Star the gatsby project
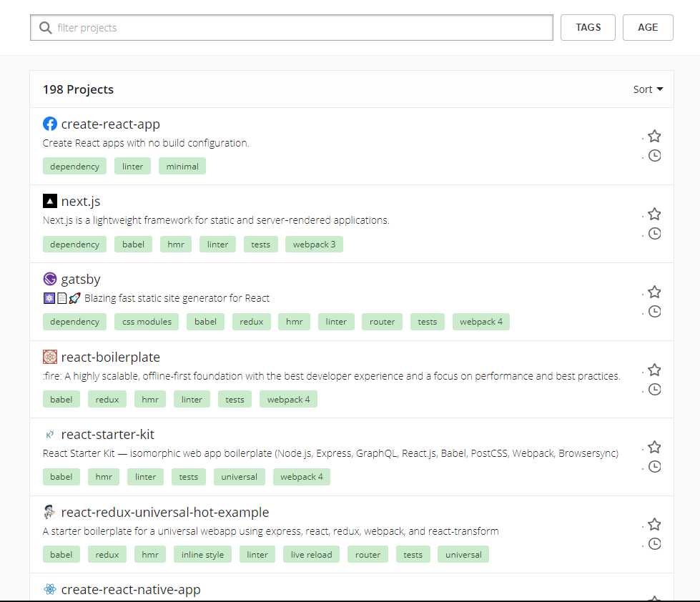Image resolution: width=700 pixels, height=602 pixels. [654, 292]
